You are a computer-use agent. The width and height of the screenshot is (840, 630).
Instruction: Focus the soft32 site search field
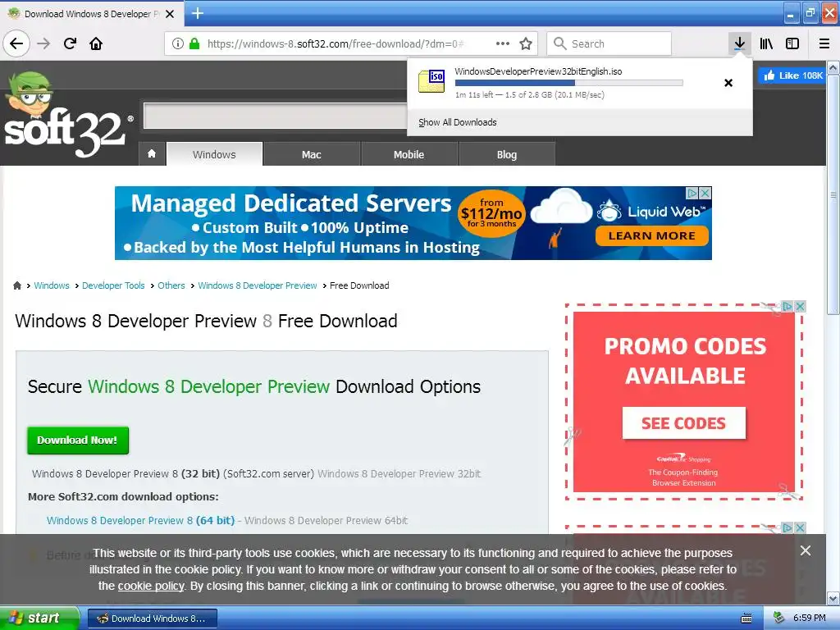pyautogui.click(x=276, y=115)
